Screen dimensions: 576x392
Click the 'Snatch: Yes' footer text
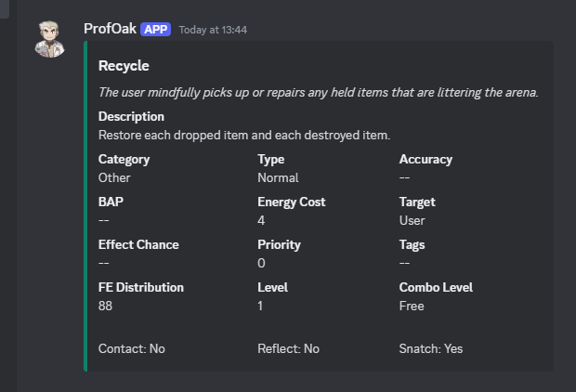click(x=430, y=348)
